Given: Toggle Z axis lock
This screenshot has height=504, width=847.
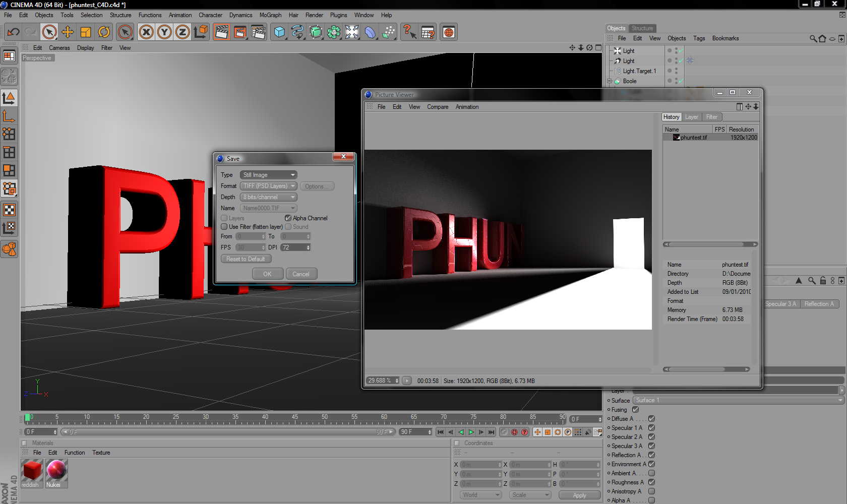Looking at the screenshot, I should click(x=183, y=32).
